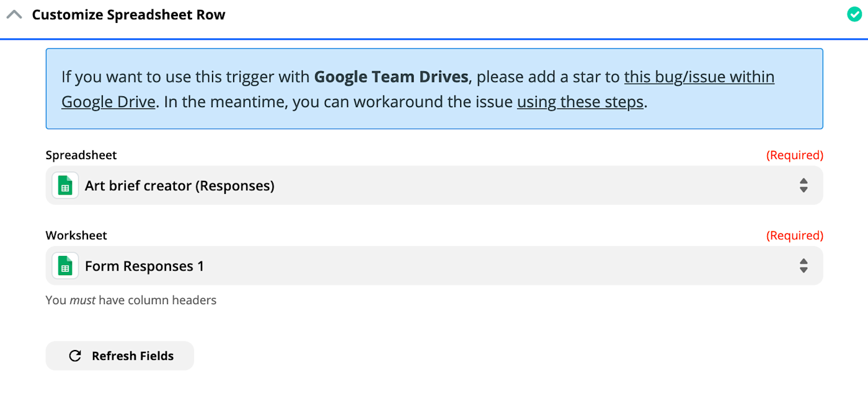
Task: Click the 'You must have column headers' hint text
Action: click(x=130, y=300)
